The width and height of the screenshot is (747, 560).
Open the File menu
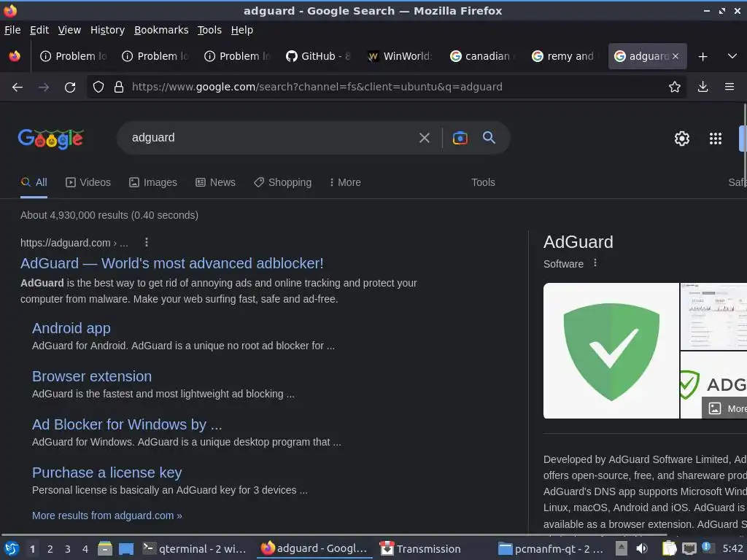[12, 30]
